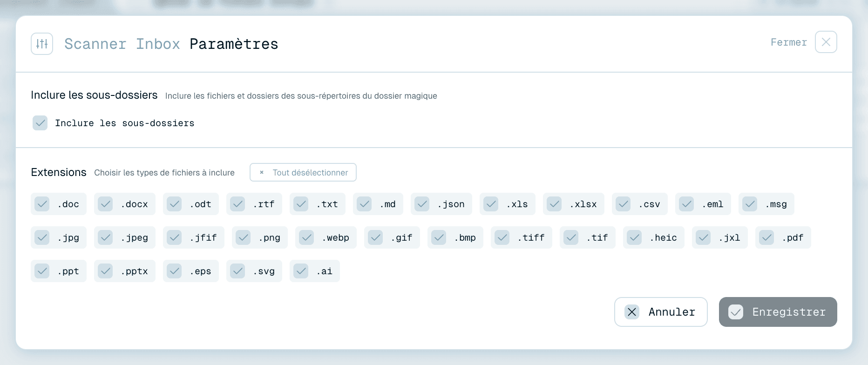
Task: Click the 'Annuler' button
Action: (661, 312)
